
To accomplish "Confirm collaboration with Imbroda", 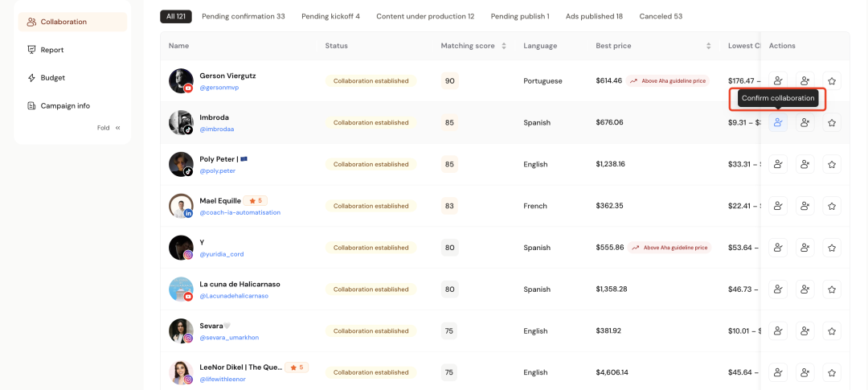I will point(777,123).
